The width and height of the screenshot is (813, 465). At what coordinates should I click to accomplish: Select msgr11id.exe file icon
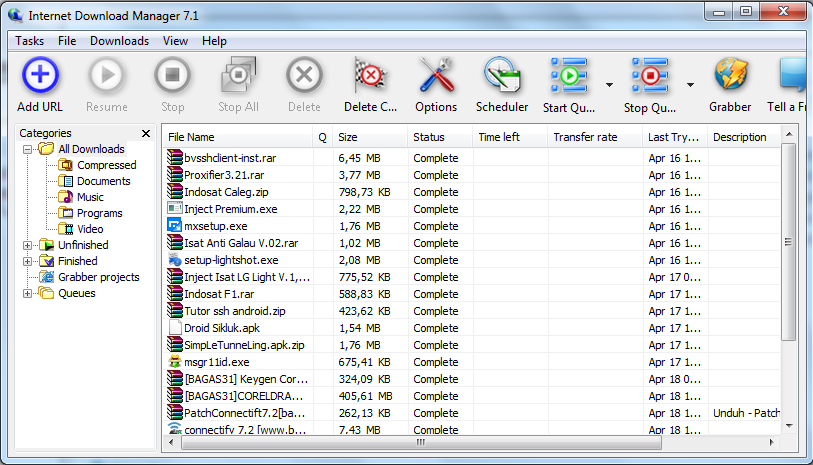coord(175,362)
